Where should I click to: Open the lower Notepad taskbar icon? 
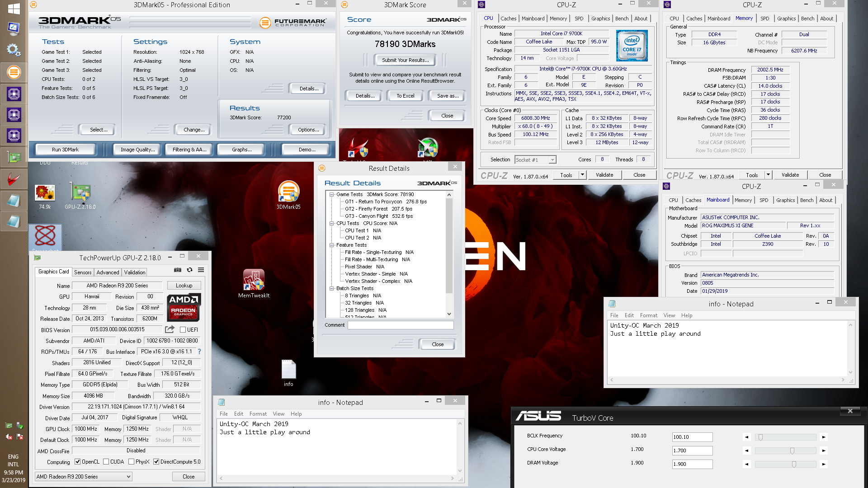14,221
